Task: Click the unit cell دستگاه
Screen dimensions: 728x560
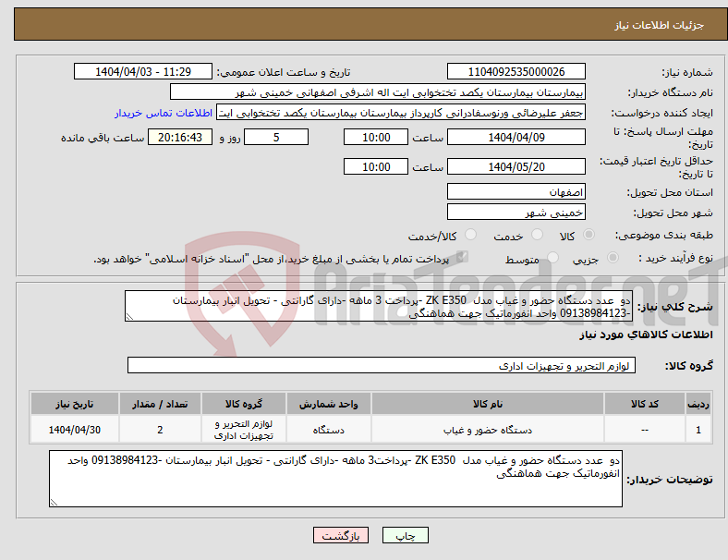Action: coord(328,430)
